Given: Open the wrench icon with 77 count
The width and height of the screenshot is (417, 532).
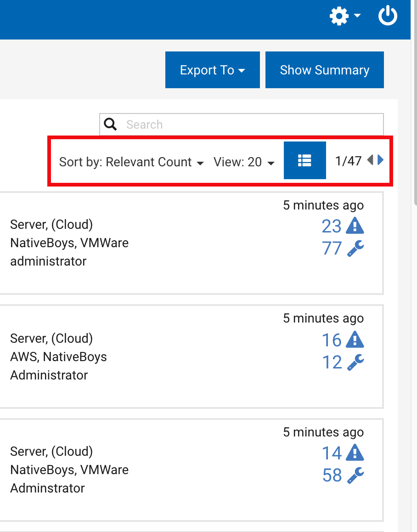Looking at the screenshot, I should (x=355, y=248).
